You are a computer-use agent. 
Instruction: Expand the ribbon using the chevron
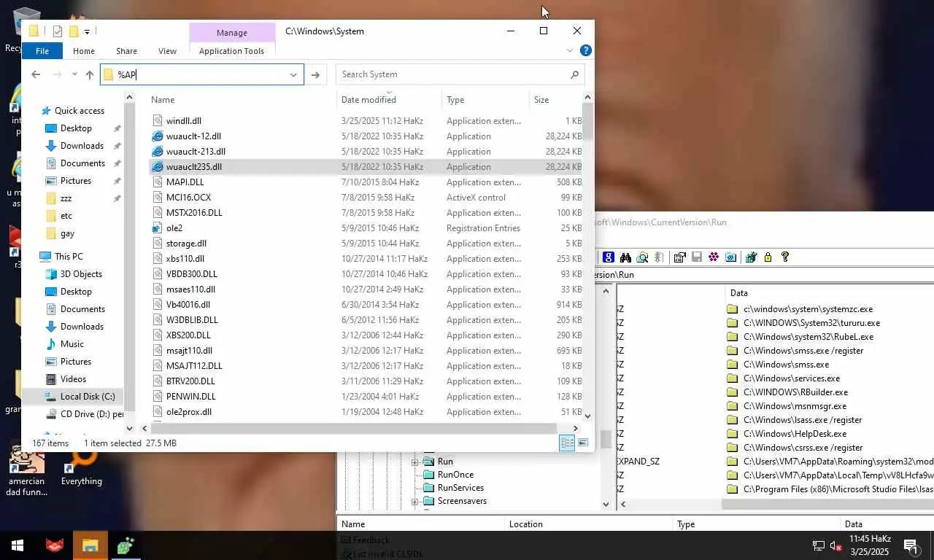570,50
